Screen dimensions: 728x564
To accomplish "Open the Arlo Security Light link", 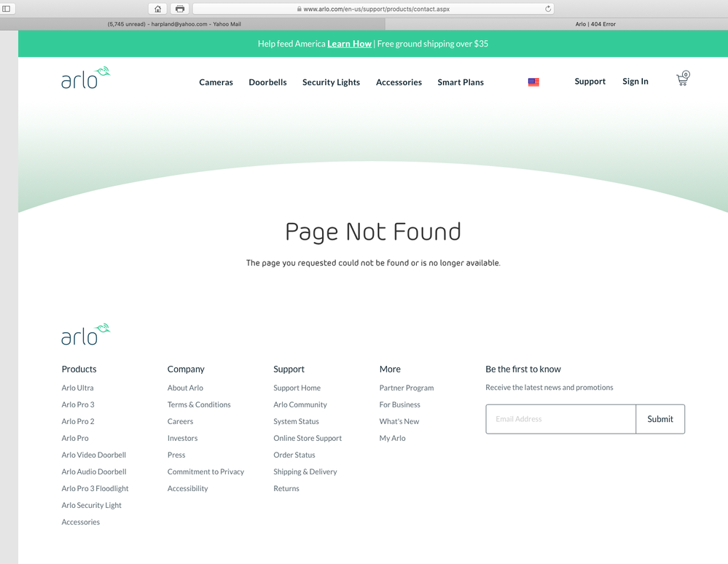I will [x=92, y=505].
